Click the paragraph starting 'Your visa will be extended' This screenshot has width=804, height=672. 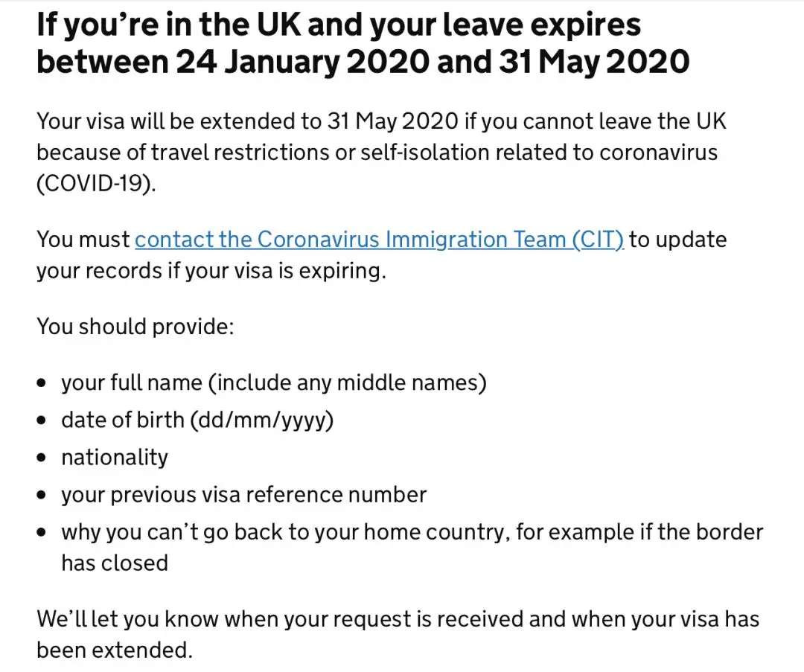(x=381, y=121)
